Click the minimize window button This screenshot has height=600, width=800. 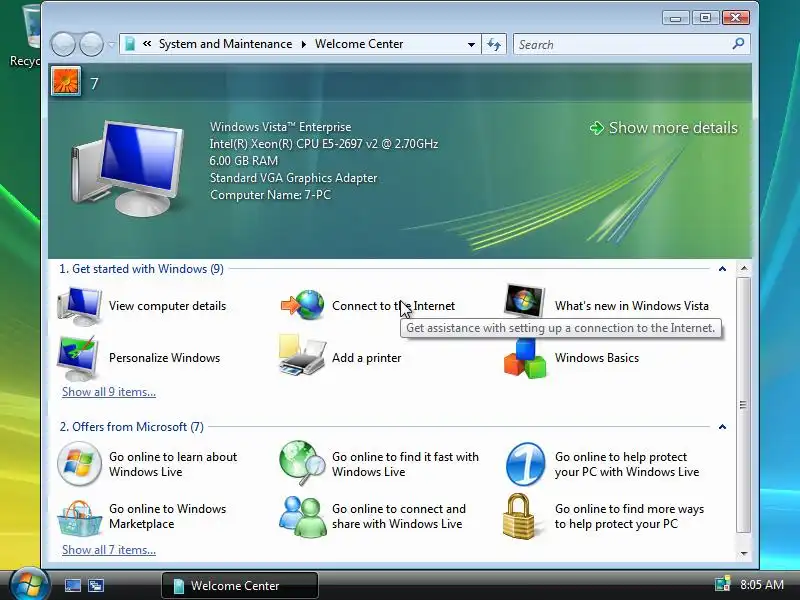pos(676,18)
